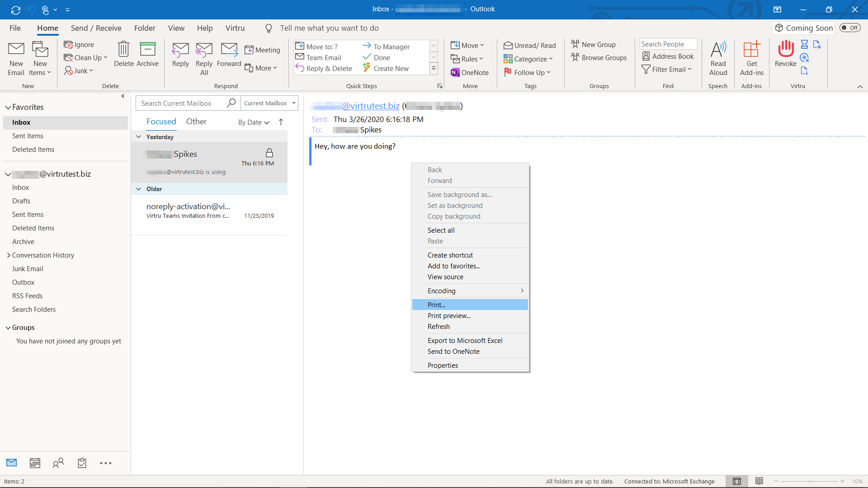Open the By Date sort dropdown
The height and width of the screenshot is (488, 868).
point(254,122)
